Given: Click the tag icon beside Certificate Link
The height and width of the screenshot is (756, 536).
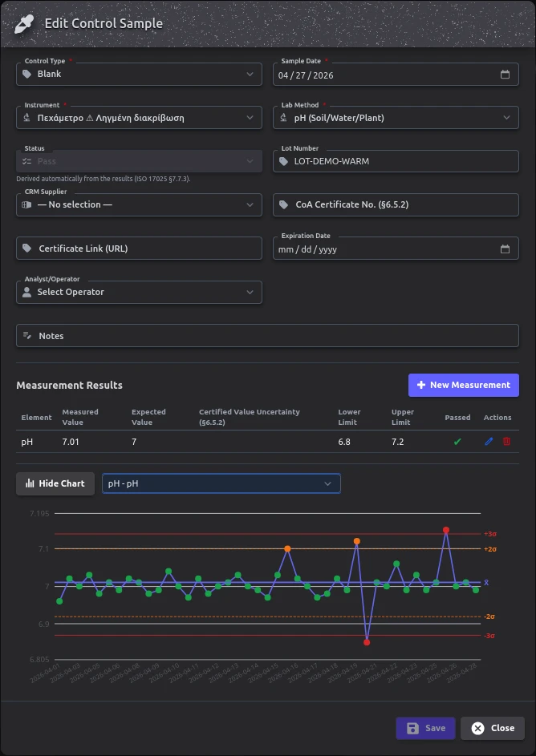Looking at the screenshot, I should 27,249.
